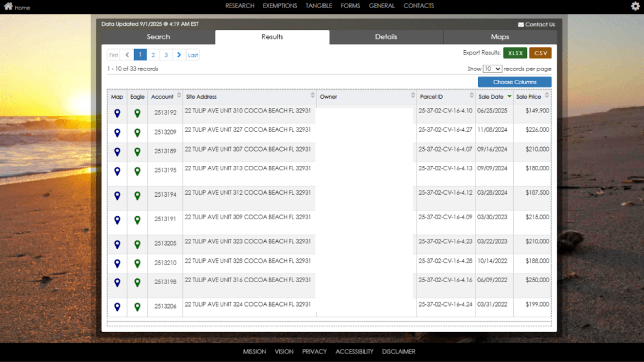
Task: Switch to the Details tab
Action: click(386, 37)
